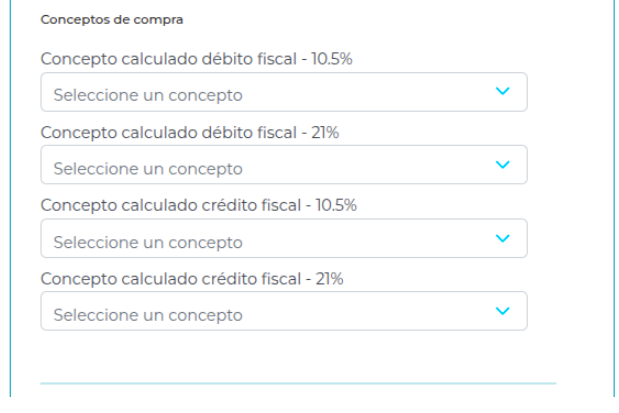The width and height of the screenshot is (619, 413).
Task: Click 'Seleccione un concepto' placeholder under crédito 10.5%
Action: click(148, 242)
